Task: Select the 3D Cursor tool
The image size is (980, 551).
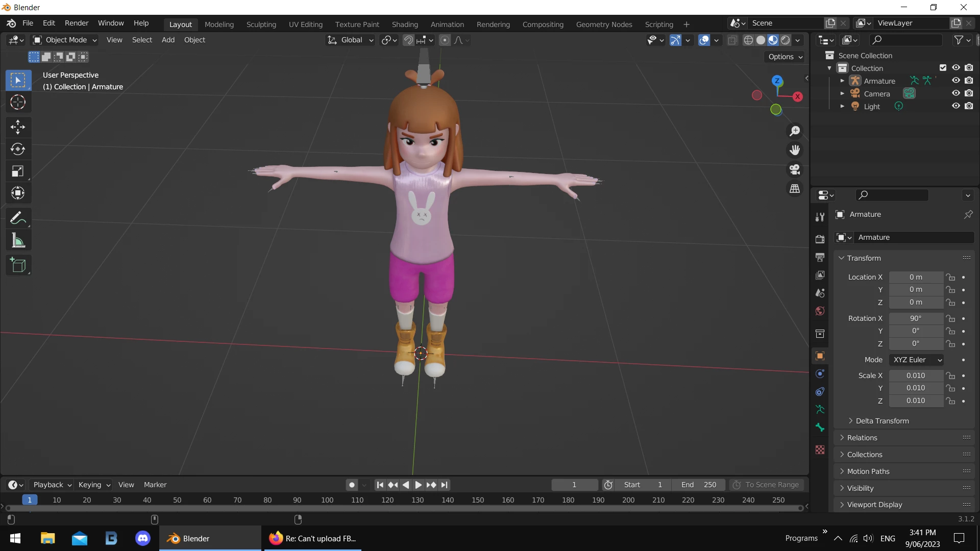Action: (18, 103)
